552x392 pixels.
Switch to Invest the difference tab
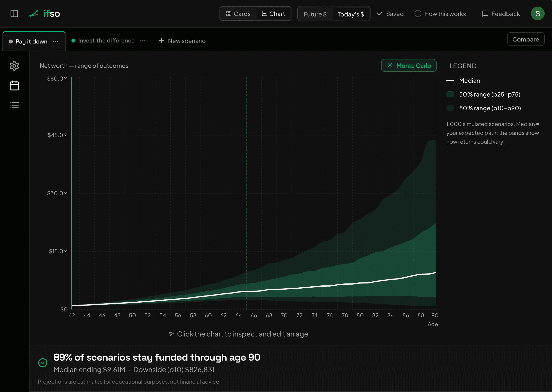coord(106,41)
